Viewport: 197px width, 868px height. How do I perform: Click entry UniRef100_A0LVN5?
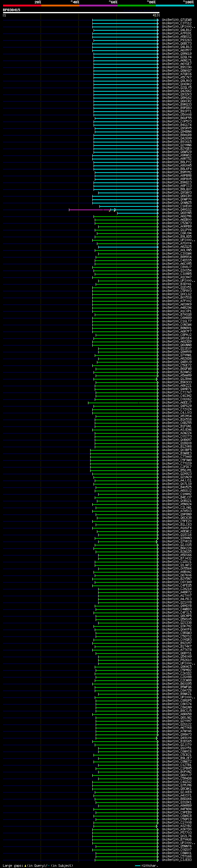(177, 250)
